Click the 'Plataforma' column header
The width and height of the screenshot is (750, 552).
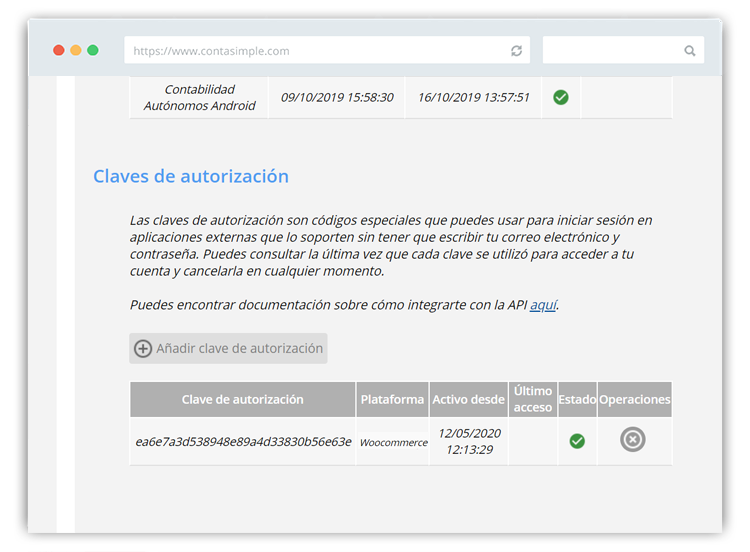point(392,399)
